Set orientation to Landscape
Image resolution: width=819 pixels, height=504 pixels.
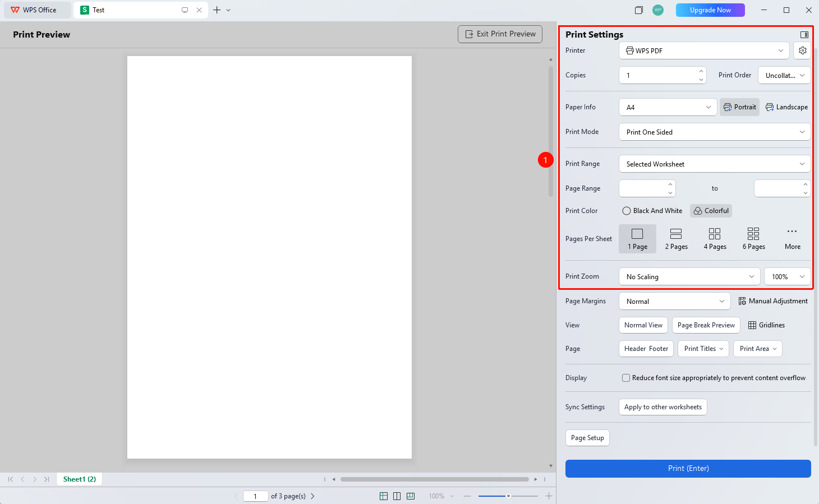point(786,107)
